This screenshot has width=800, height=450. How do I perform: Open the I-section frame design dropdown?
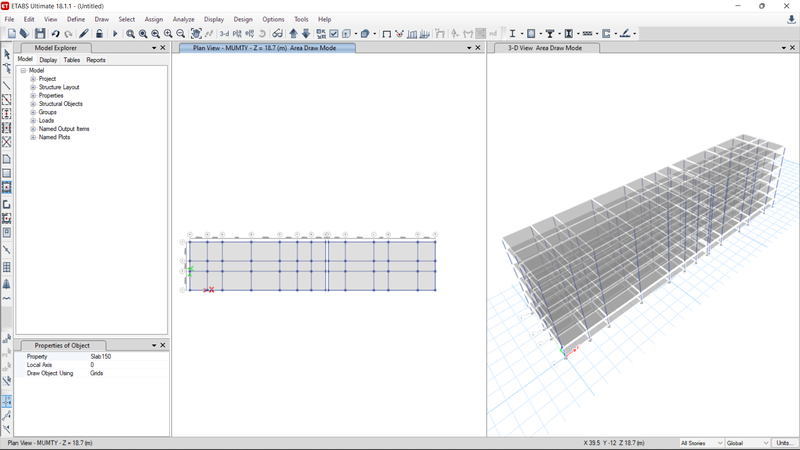click(x=521, y=34)
